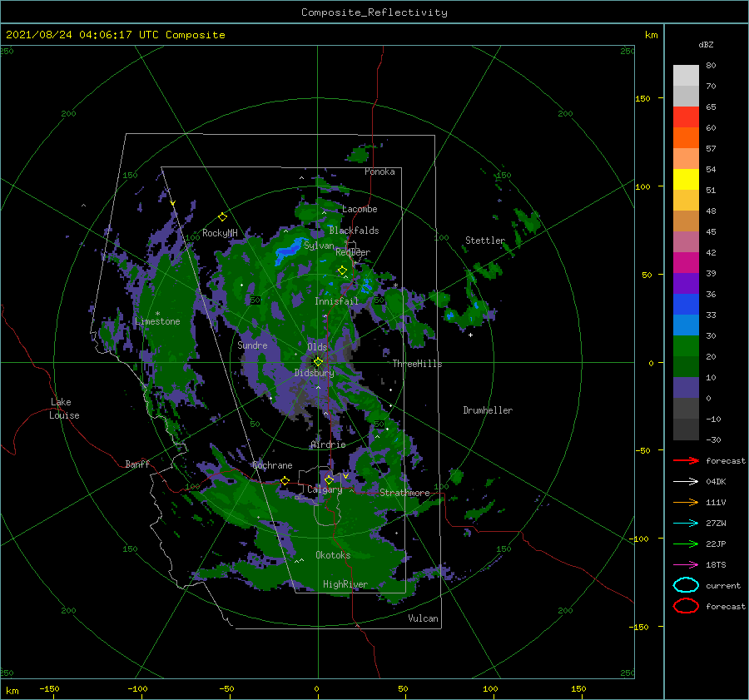Click the km label at bottom-left axis
The height and width of the screenshot is (700, 749).
coord(12,691)
